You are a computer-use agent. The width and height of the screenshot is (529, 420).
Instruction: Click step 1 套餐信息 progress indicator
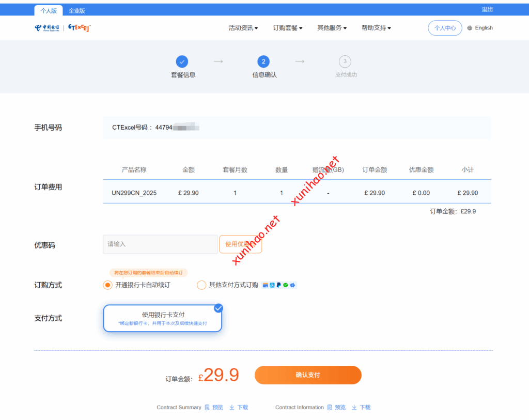182,62
